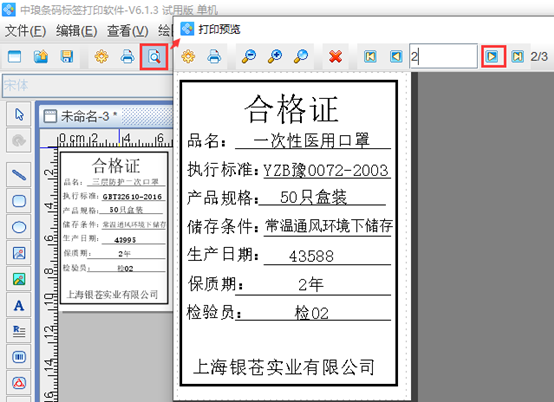Select the vector image insert tool
The image size is (554, 402).
pos(19,253)
